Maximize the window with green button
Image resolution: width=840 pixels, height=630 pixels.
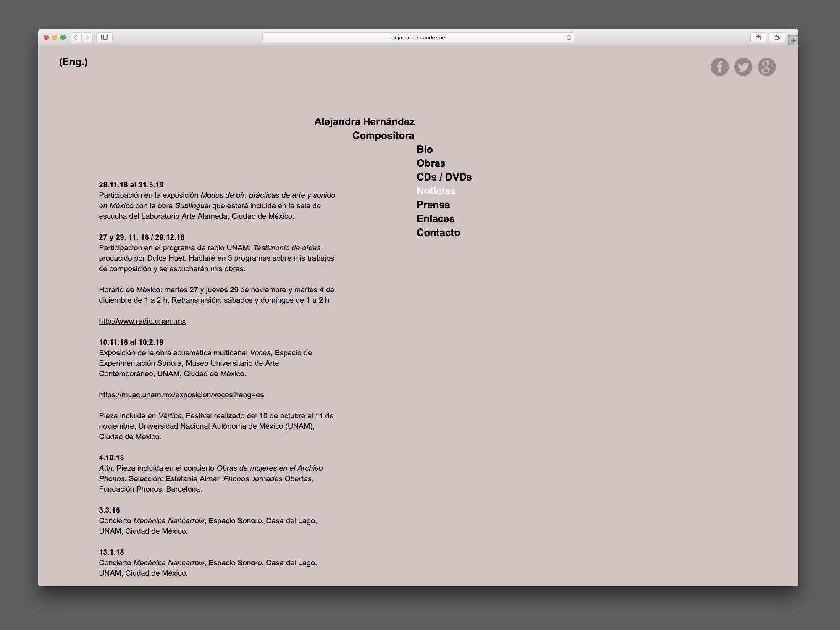63,37
